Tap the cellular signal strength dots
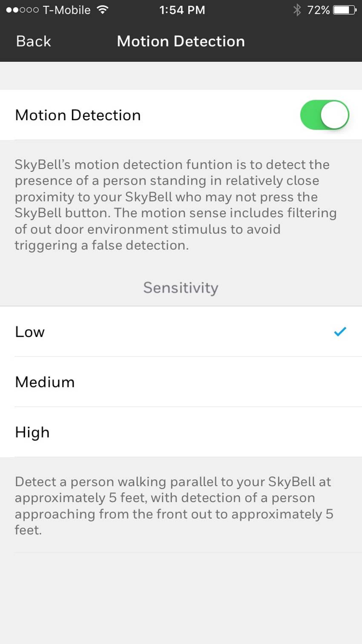This screenshot has height=644, width=362. pos(22,10)
